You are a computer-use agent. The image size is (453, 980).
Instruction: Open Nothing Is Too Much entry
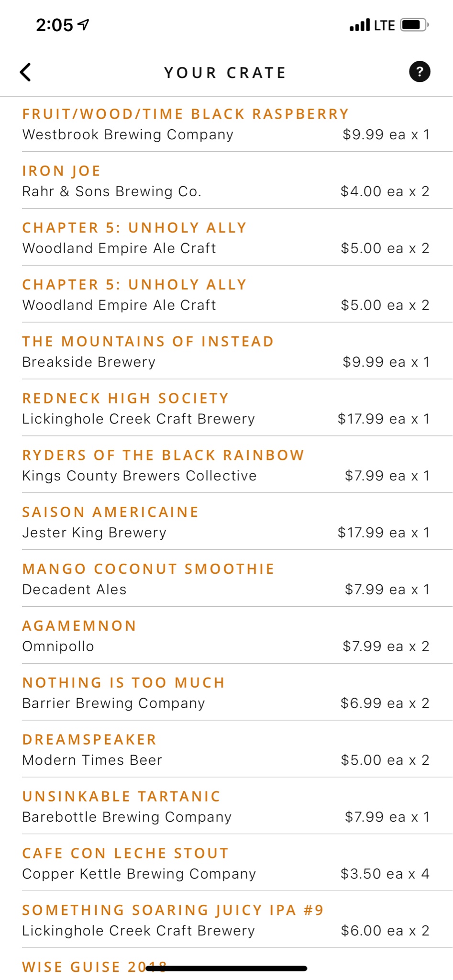(123, 683)
